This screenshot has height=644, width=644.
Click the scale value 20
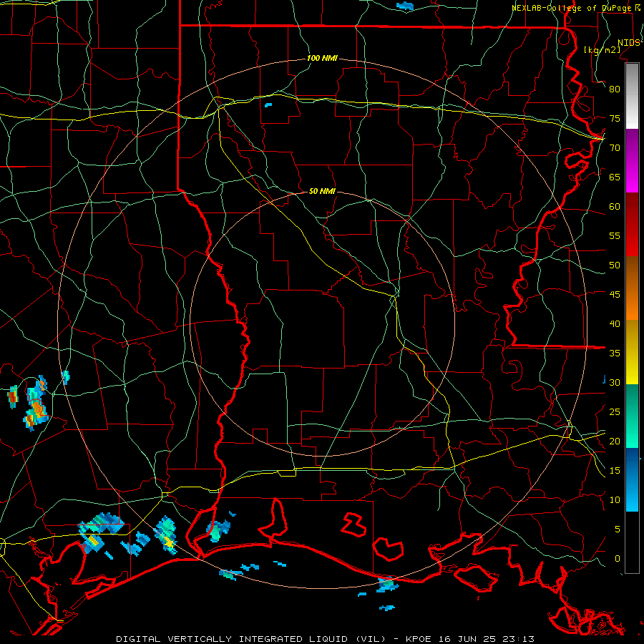pos(615,441)
